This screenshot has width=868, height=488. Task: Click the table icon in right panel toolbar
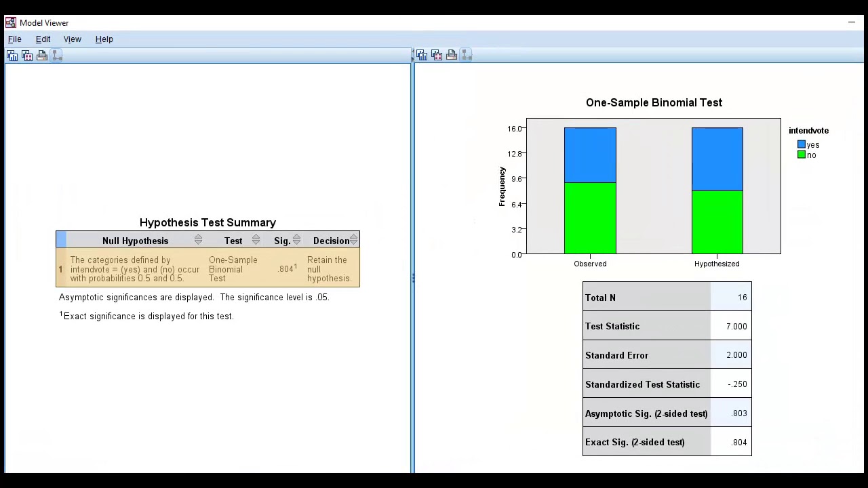(437, 55)
